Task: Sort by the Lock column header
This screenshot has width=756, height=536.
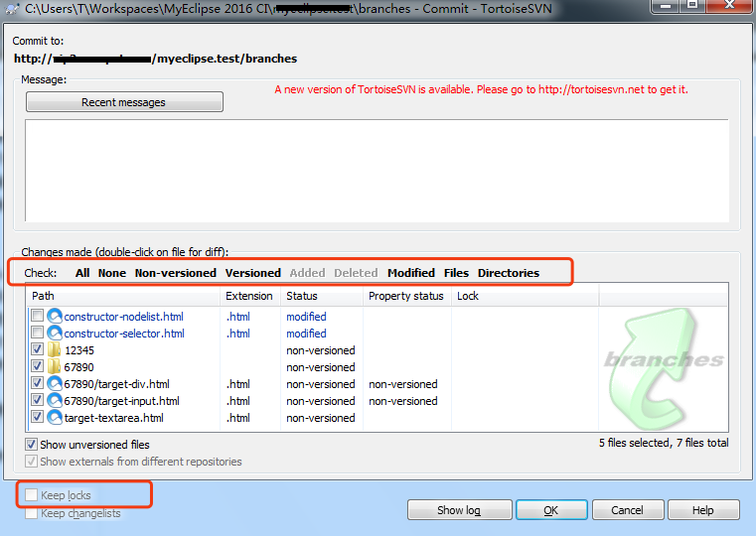Action: click(x=526, y=296)
